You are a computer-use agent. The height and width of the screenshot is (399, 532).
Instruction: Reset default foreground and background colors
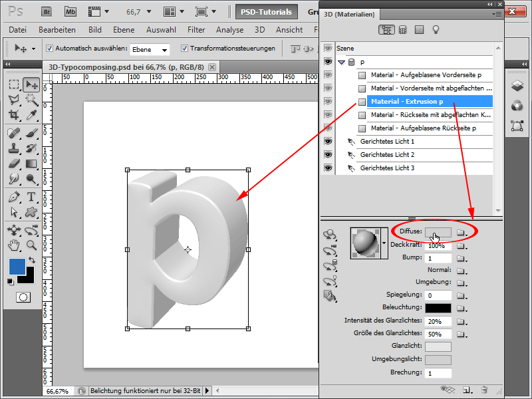tap(11, 281)
